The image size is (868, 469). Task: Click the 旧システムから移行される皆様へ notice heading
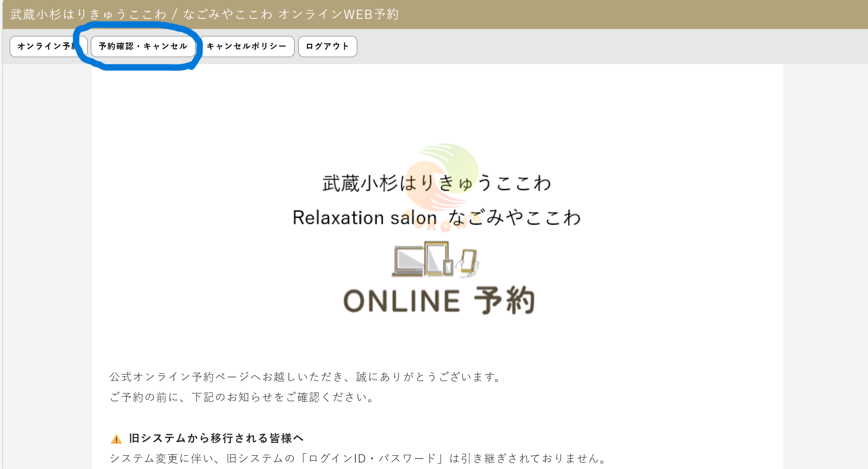(216, 438)
